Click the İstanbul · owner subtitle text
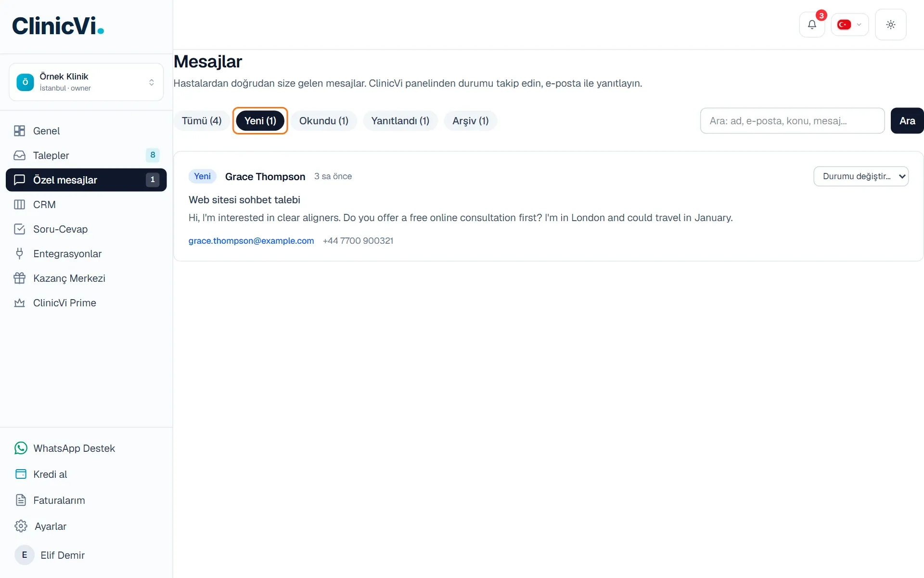 [65, 88]
